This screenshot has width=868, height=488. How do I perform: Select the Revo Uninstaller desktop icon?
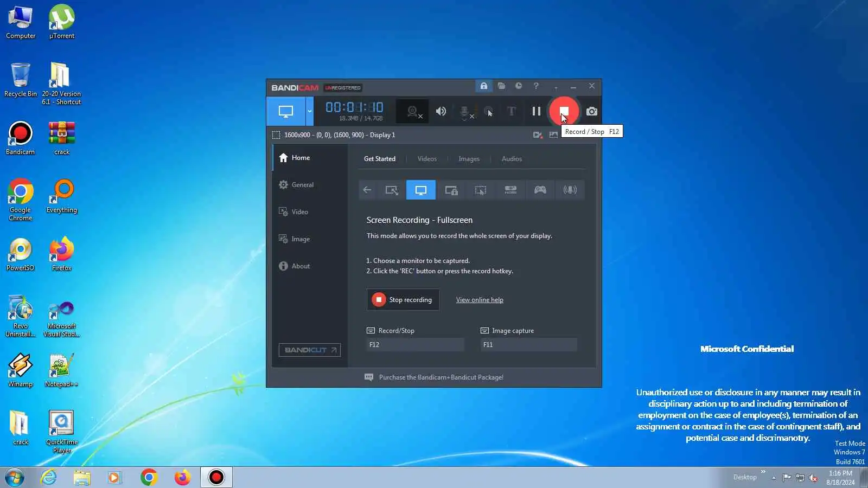pyautogui.click(x=21, y=316)
